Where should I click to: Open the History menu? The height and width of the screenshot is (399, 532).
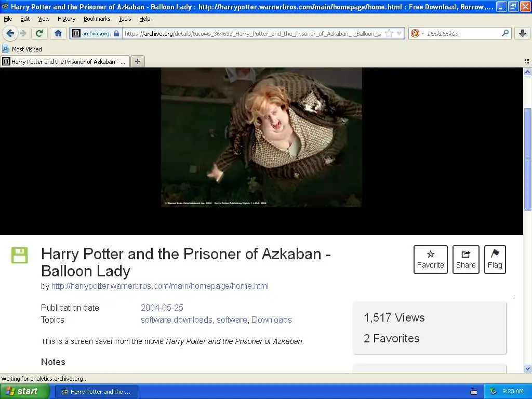click(x=66, y=19)
